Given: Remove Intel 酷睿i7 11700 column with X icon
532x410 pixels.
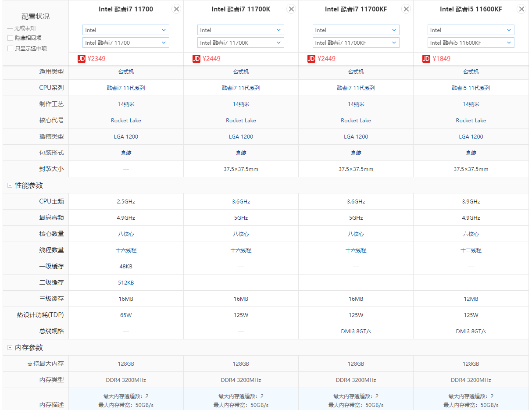Looking at the screenshot, I should pos(176,9).
